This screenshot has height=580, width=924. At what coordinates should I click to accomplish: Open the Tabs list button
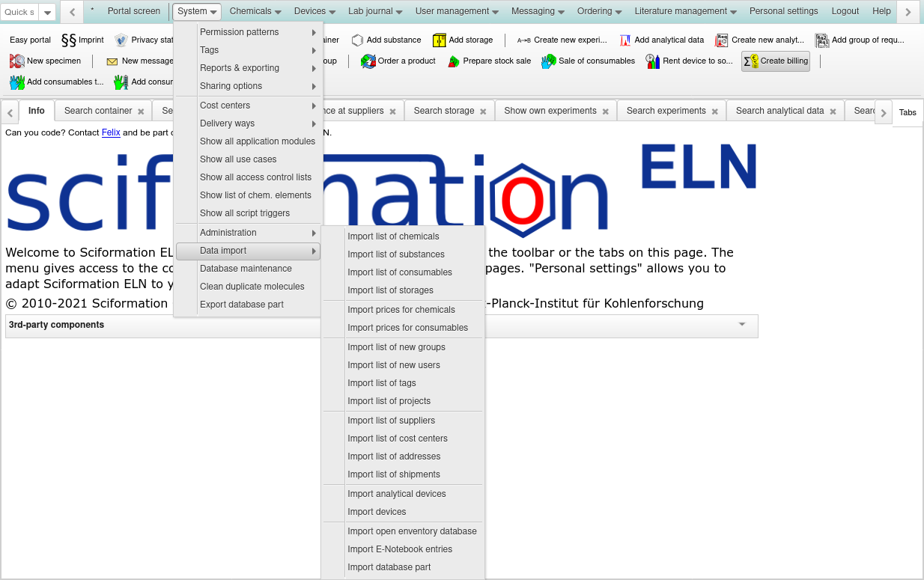click(908, 112)
